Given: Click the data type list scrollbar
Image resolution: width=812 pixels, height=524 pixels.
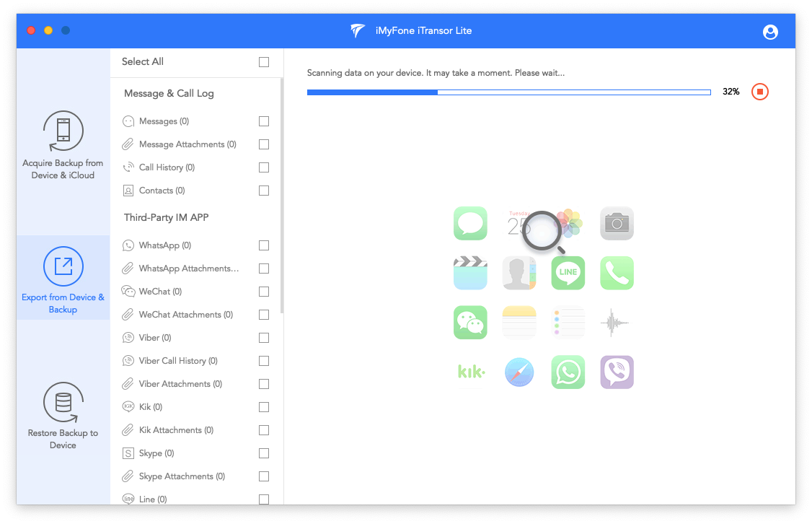Looking at the screenshot, I should [x=282, y=196].
